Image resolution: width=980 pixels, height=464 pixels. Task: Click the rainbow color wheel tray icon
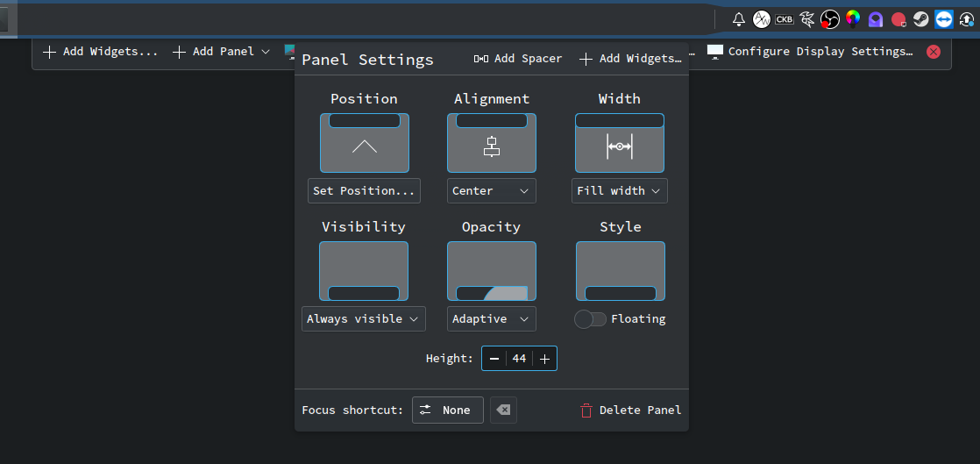pyautogui.click(x=852, y=19)
